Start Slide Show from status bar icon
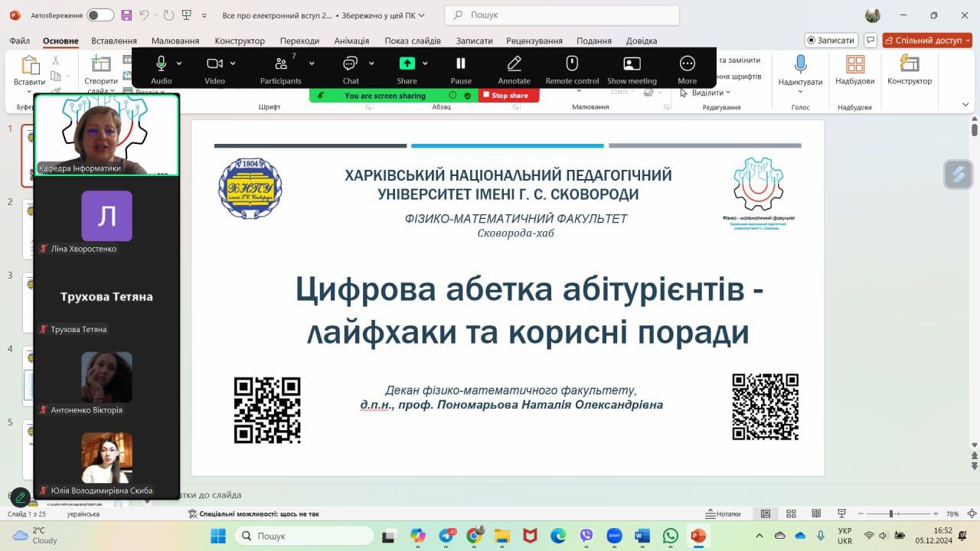This screenshot has width=980, height=551. click(x=841, y=514)
